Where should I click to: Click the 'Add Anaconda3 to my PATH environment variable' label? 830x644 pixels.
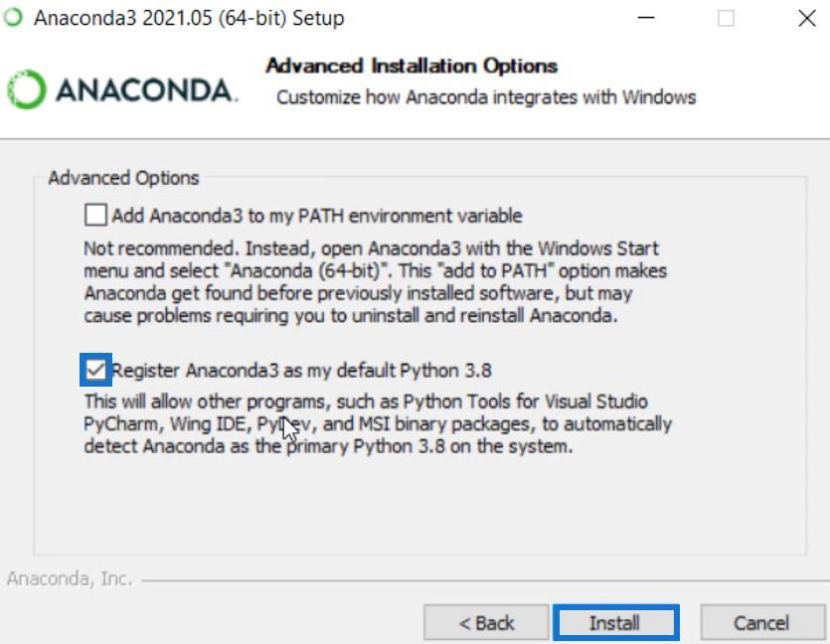(x=316, y=216)
